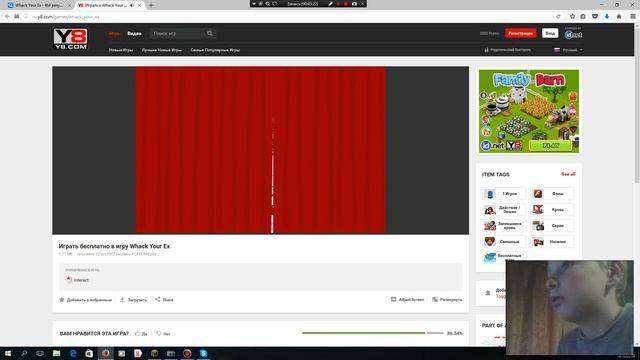Click the red Регистрация button
Image resolution: width=640 pixels, height=360 pixels.
520,33
